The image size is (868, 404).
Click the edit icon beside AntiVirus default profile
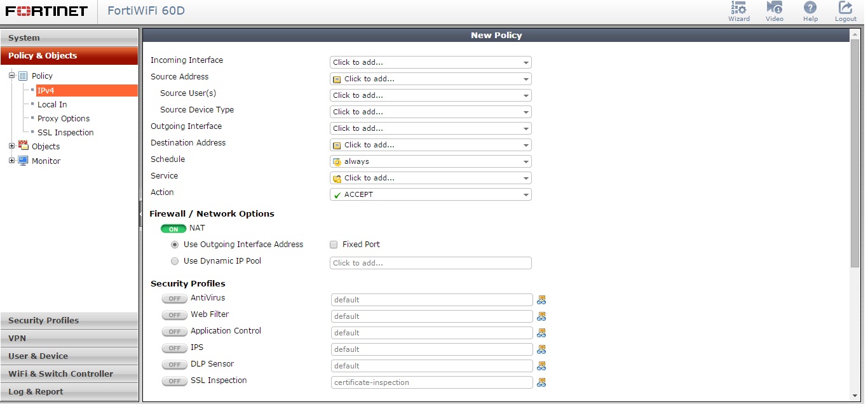click(541, 299)
